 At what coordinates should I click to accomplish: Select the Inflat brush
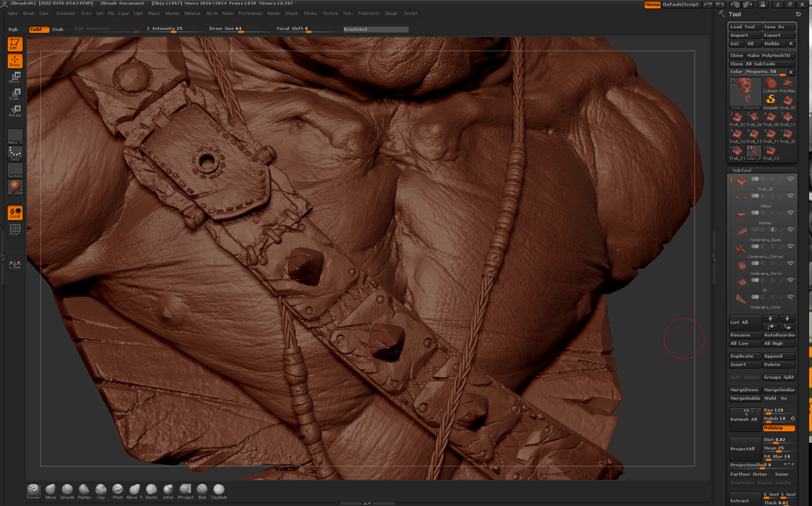click(168, 491)
